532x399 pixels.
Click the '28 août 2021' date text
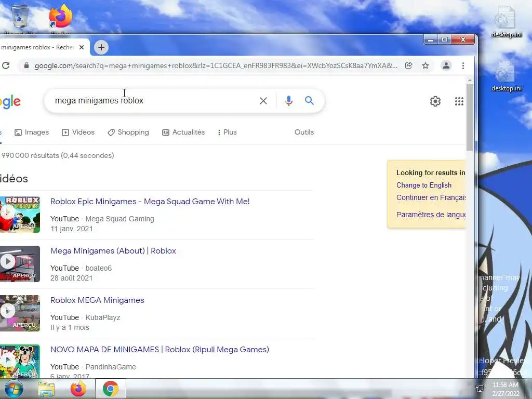tap(71, 278)
